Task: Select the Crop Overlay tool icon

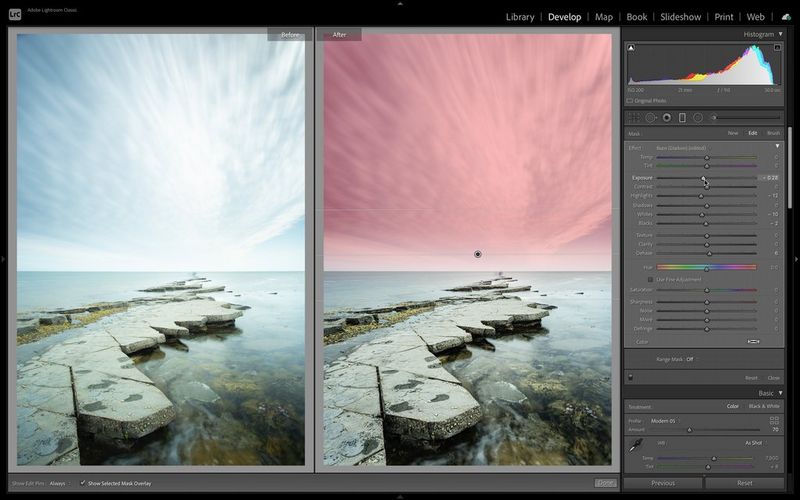Action: 633,117
